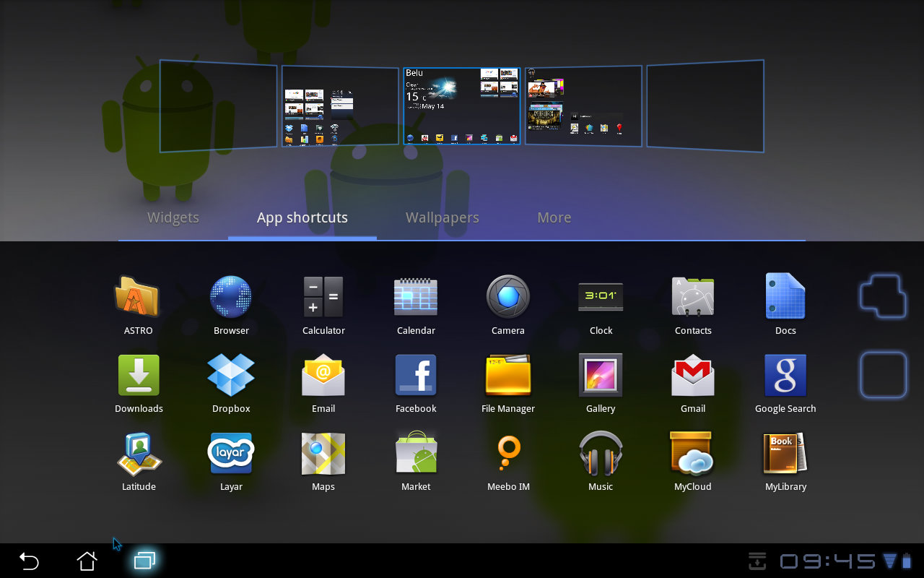Image resolution: width=924 pixels, height=578 pixels.
Task: Show recent apps from the system bar
Action: coord(144,561)
